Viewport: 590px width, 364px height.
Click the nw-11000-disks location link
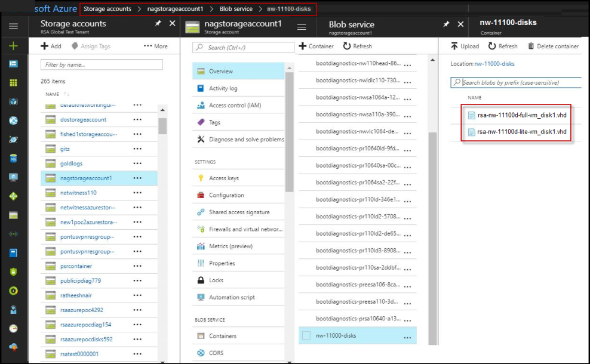pos(494,63)
